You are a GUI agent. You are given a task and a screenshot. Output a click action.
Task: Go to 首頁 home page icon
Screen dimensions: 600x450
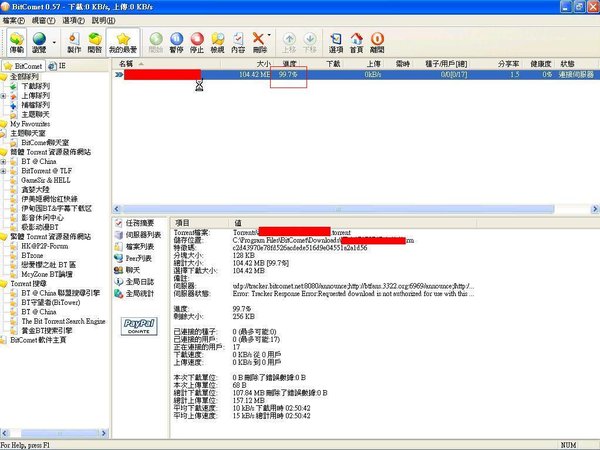click(356, 42)
